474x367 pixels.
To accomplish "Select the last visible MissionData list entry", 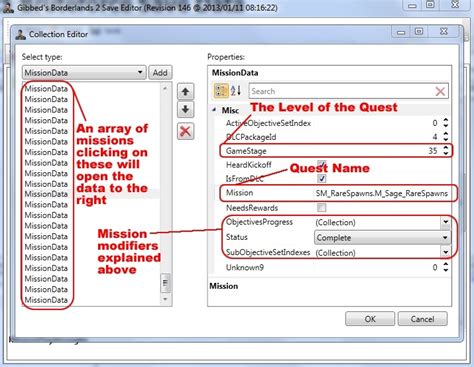I will click(46, 300).
